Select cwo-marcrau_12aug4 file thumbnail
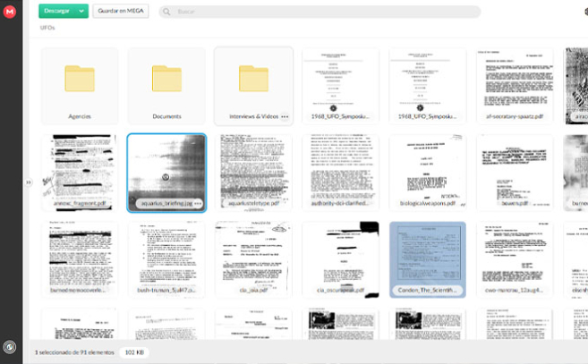The height and width of the screenshot is (364, 588). [x=515, y=259]
